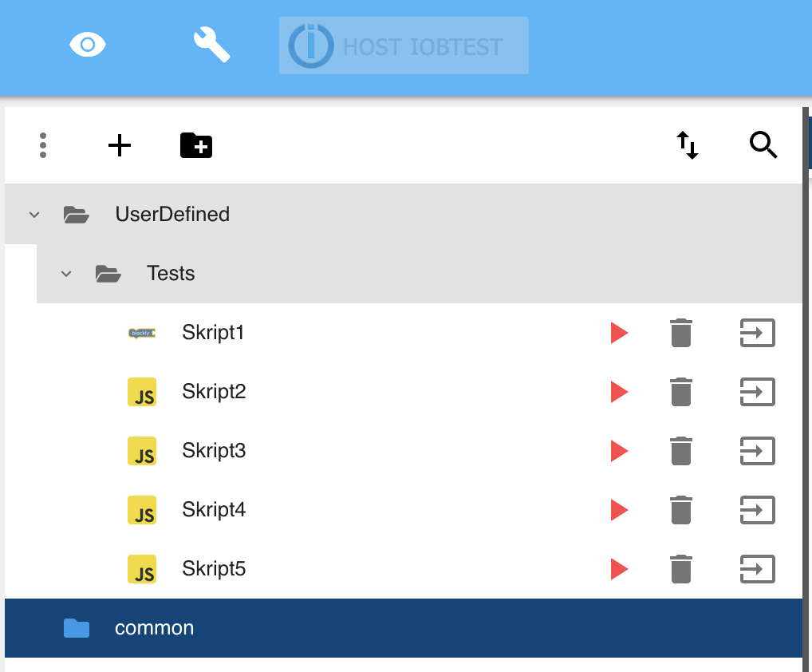
Task: Click the HOST IOBTEST button
Action: 404,45
